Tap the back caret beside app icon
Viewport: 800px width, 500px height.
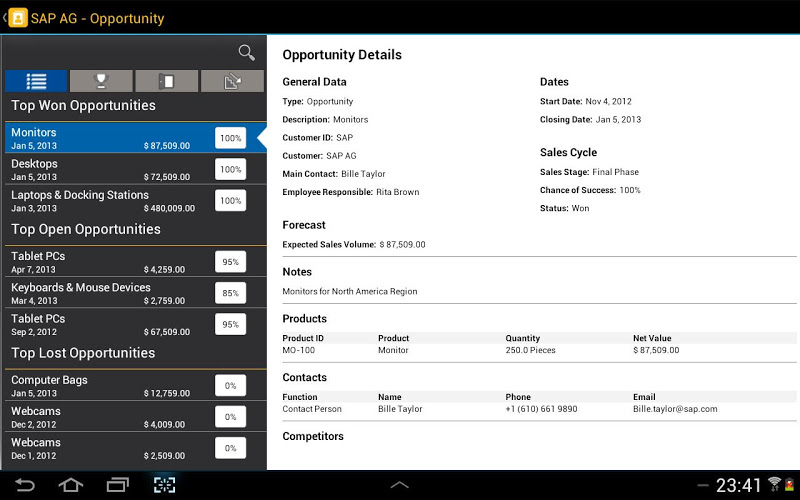(x=4, y=18)
